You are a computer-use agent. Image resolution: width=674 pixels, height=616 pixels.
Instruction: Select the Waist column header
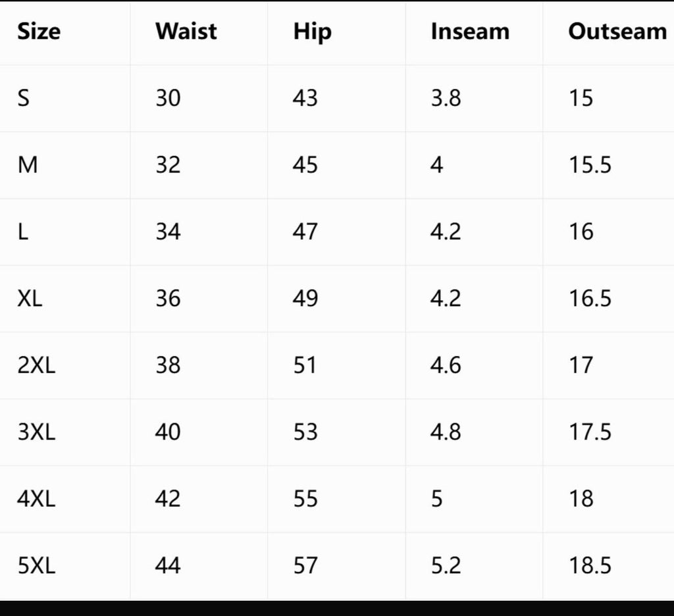point(186,31)
